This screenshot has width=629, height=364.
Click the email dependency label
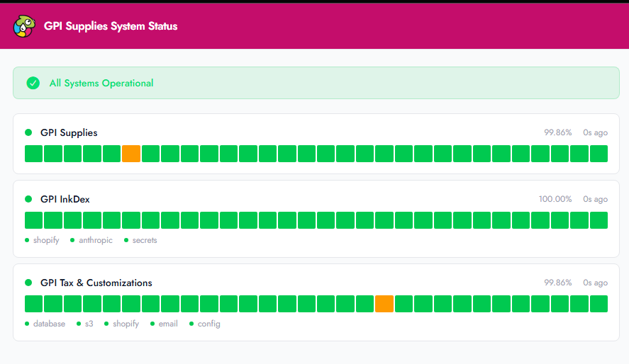[x=168, y=324]
